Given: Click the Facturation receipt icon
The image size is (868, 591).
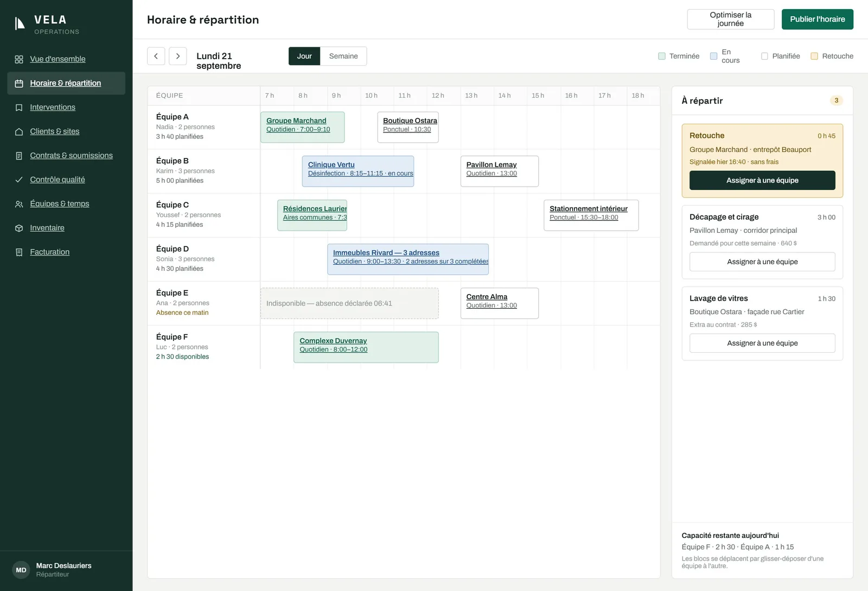Looking at the screenshot, I should (19, 252).
